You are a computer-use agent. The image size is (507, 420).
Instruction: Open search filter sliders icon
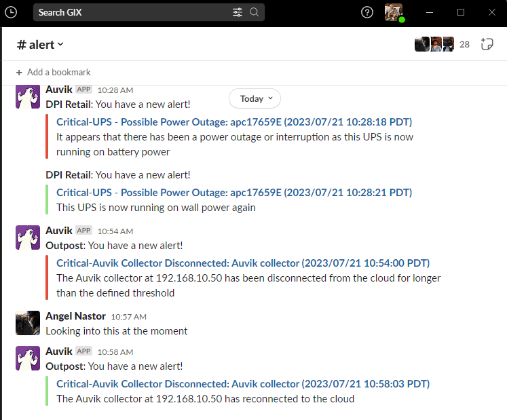click(238, 12)
